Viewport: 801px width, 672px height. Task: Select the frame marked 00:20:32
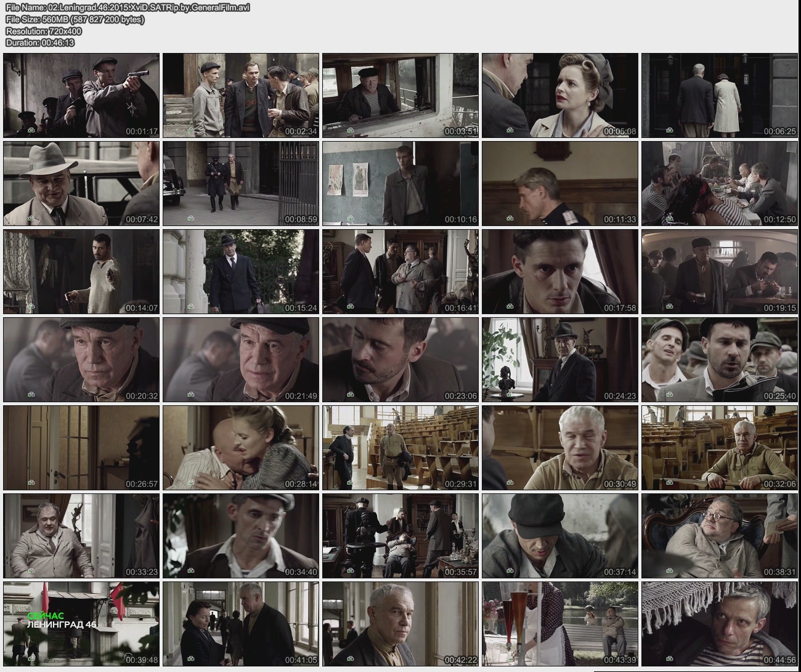tap(81, 360)
